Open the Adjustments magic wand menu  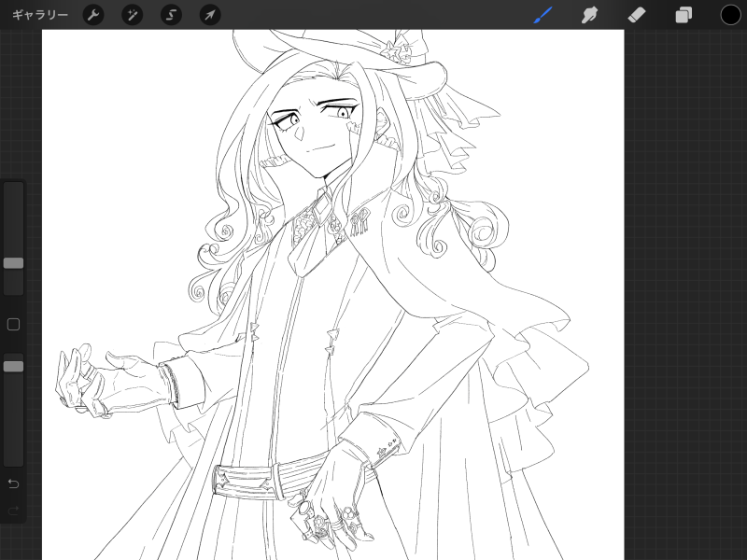(x=132, y=15)
